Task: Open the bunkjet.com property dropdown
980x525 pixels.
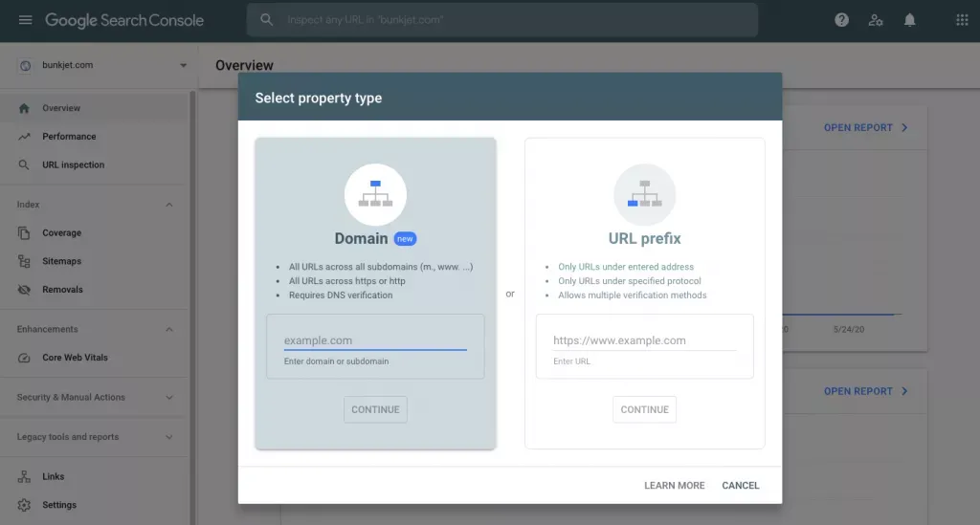Action: tap(103, 65)
